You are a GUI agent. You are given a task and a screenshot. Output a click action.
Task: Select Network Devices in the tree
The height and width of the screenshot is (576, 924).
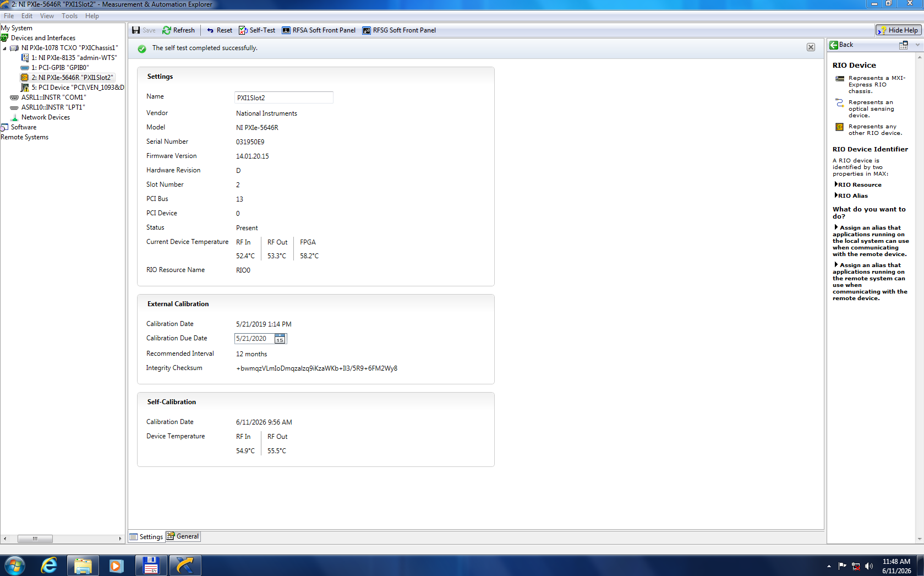46,117
